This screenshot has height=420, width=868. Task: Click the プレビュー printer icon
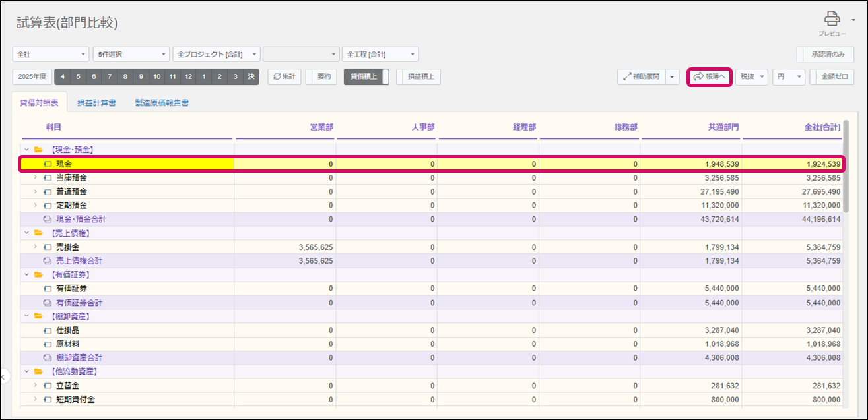[832, 19]
